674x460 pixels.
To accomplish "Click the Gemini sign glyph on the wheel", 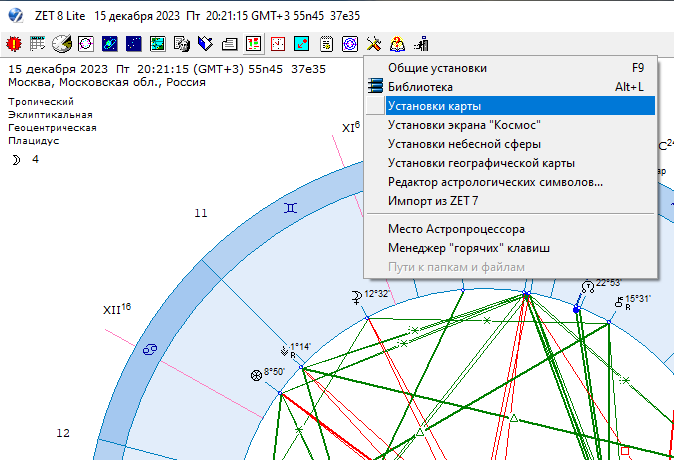I will (291, 208).
